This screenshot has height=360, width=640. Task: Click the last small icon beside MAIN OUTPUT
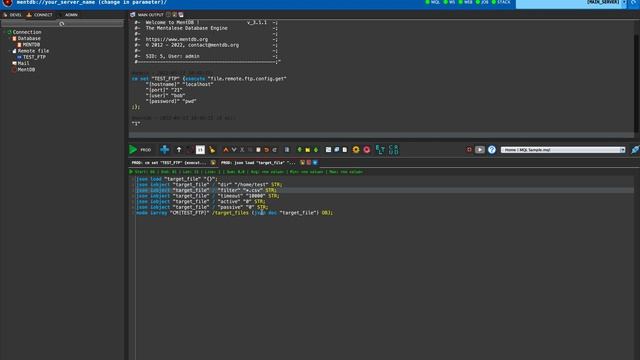pyautogui.click(x=181, y=15)
